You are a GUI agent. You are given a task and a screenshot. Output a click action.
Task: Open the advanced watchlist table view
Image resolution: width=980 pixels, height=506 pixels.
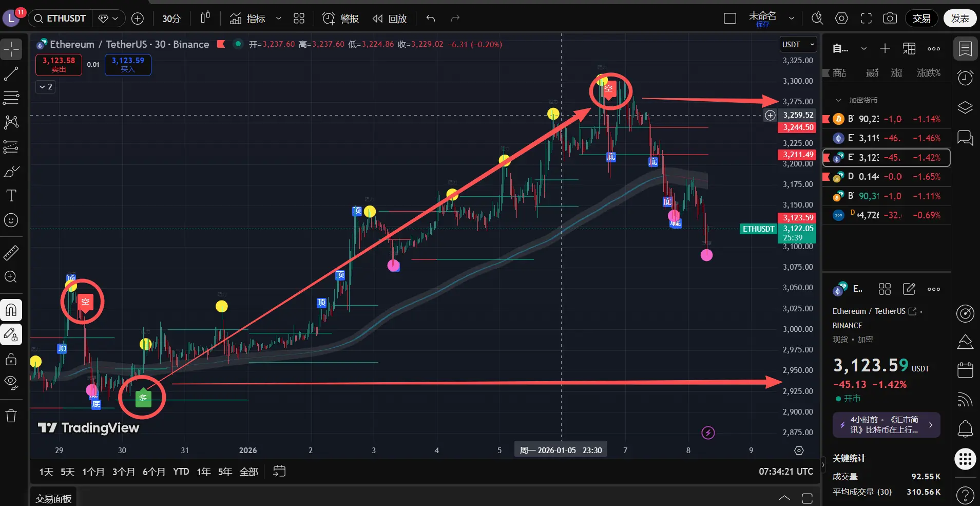tap(909, 49)
